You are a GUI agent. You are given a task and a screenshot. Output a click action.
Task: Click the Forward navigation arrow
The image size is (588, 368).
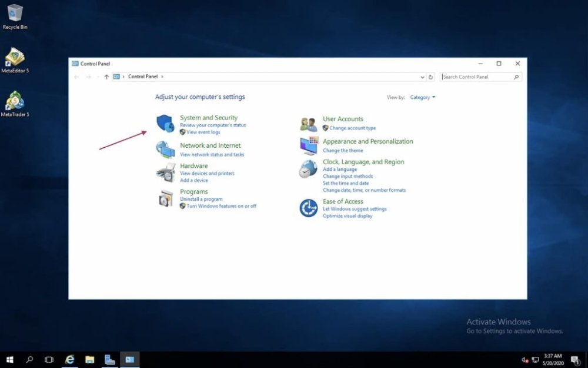pyautogui.click(x=89, y=77)
